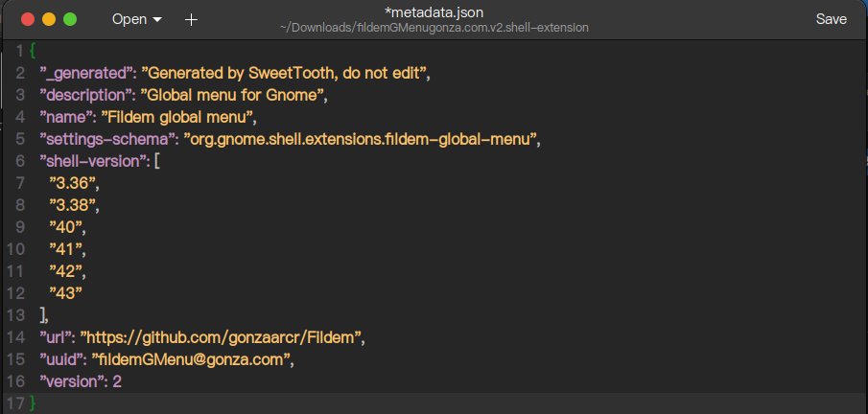Place cursor after the version number 2

click(123, 381)
